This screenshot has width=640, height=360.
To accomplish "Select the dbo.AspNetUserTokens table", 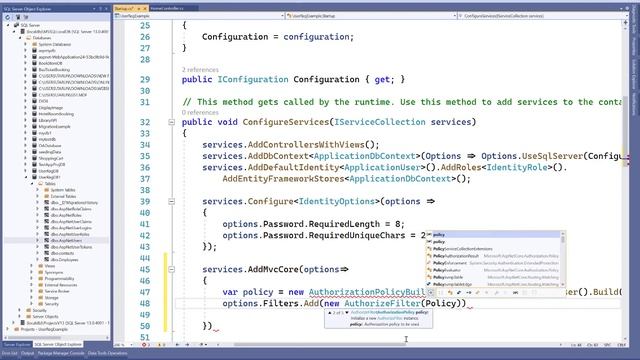I will [71, 247].
